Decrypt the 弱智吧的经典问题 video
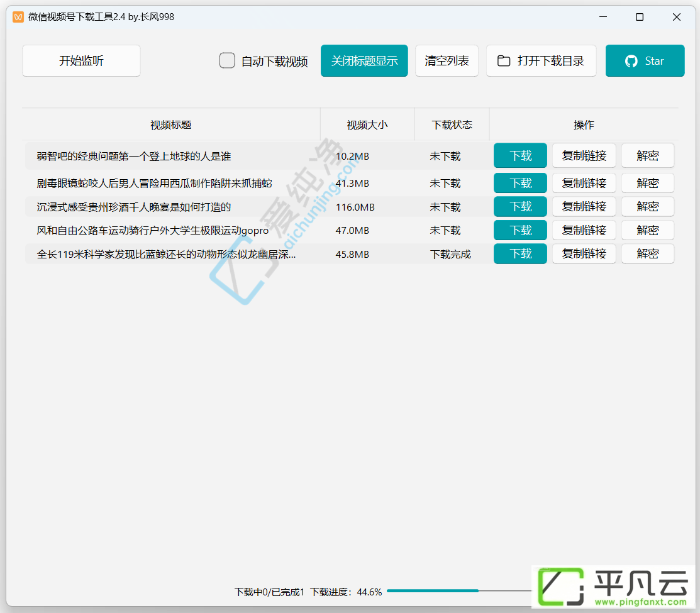700x613 pixels. point(648,156)
